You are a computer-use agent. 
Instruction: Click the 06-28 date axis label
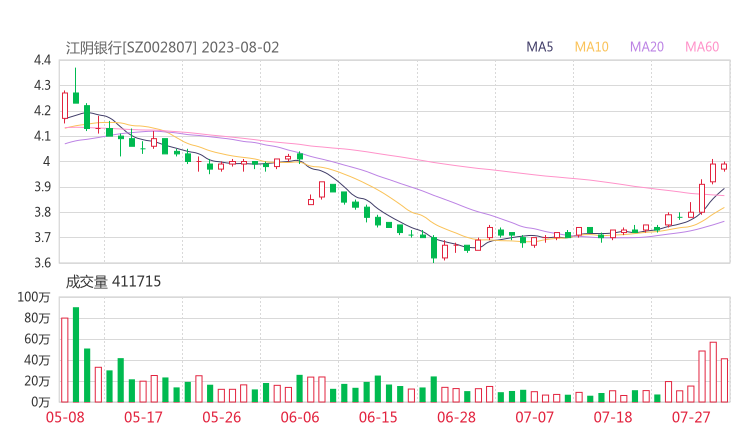[456, 417]
